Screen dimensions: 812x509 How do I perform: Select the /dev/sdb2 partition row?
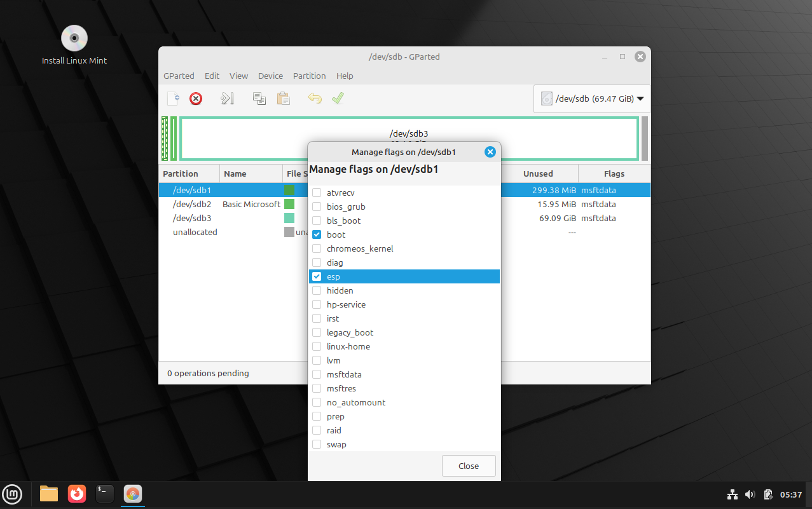click(404, 204)
